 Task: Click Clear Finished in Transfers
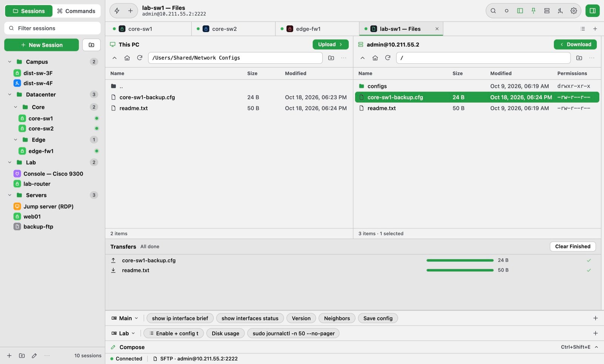573,247
